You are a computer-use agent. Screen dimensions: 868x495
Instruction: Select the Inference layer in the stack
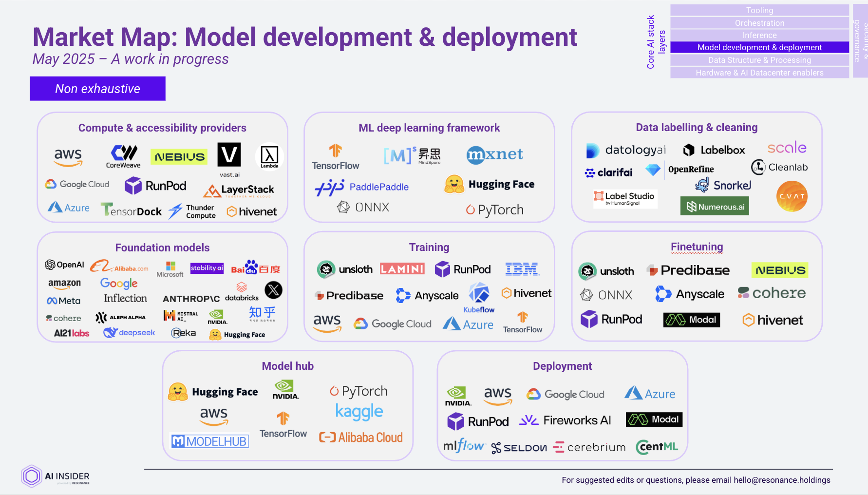tap(759, 35)
